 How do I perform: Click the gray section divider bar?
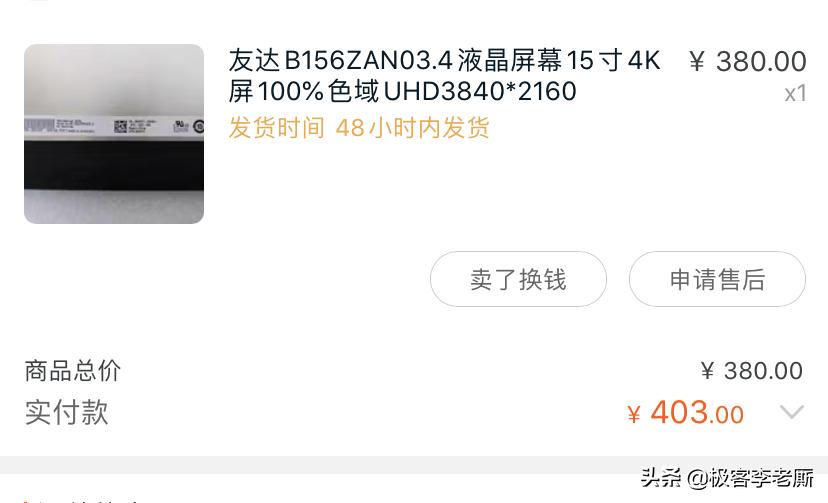pos(414,464)
